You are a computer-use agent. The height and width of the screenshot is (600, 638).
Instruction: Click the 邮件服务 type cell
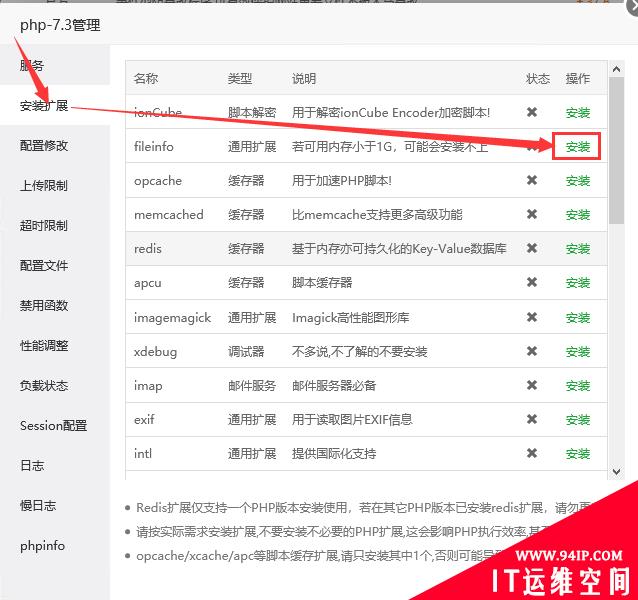[x=252, y=386]
